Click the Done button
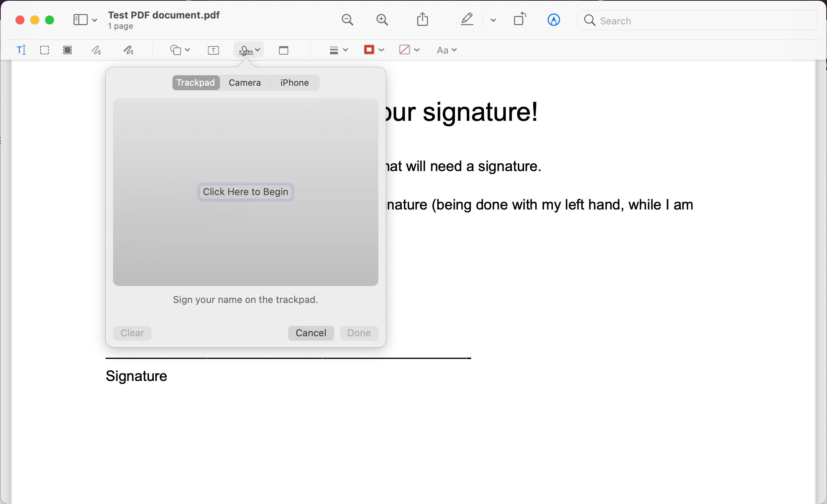This screenshot has height=504, width=827. [x=359, y=333]
